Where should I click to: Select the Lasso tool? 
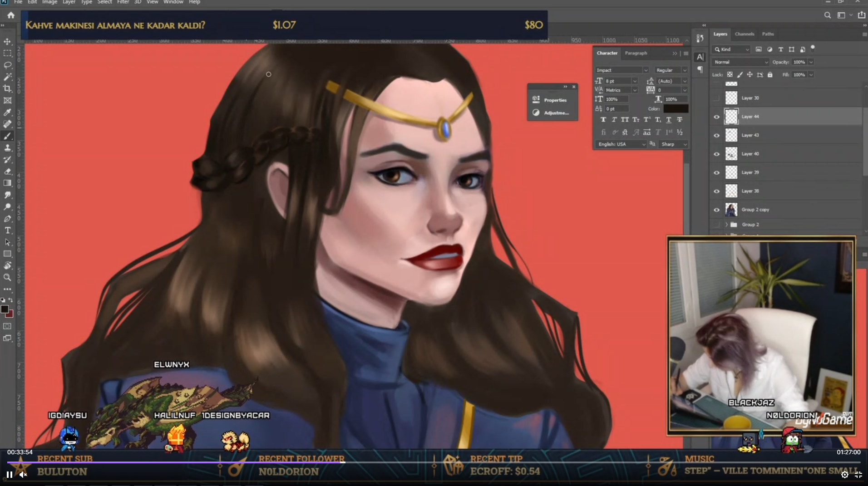[7, 65]
